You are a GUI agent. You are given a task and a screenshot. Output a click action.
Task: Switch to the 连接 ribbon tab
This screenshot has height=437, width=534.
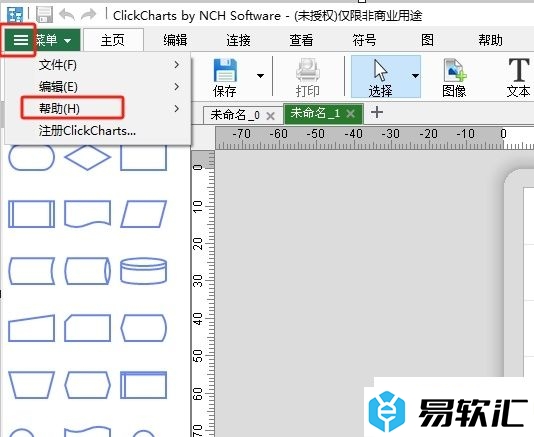pyautogui.click(x=238, y=40)
